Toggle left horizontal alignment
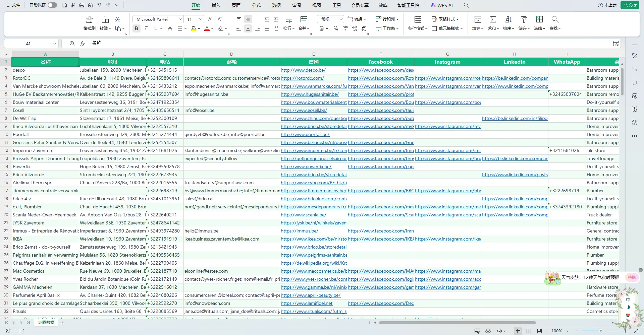 pos(239,28)
